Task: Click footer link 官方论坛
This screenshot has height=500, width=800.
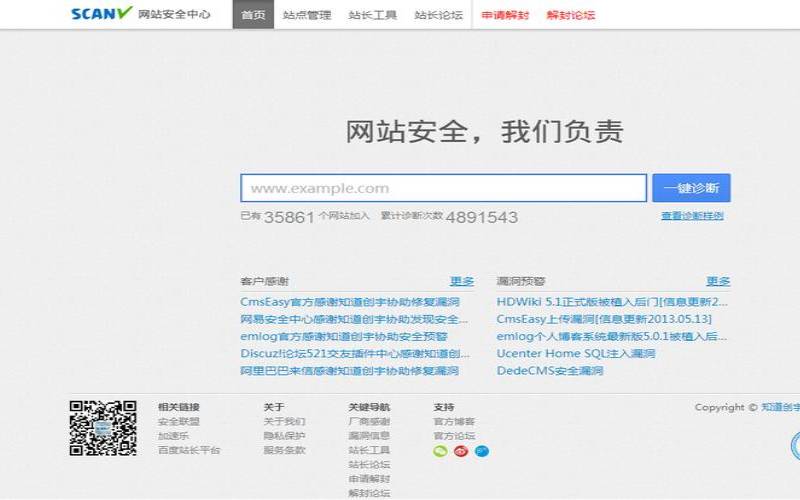Action: coord(454,436)
